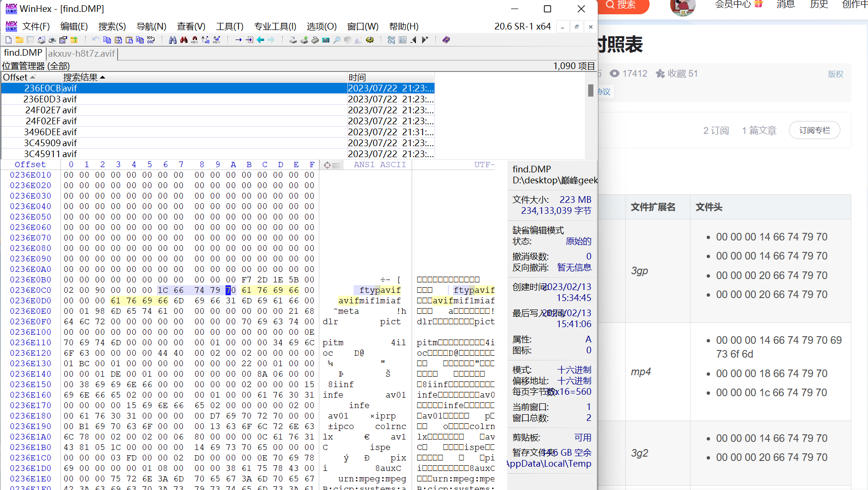
Task: Open a file with the folder icon
Action: point(20,40)
